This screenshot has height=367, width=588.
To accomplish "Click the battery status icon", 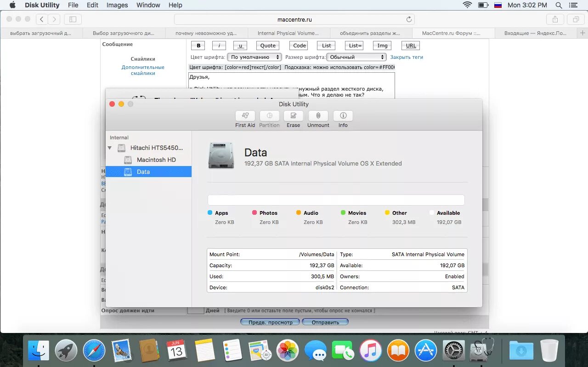I will coord(483,5).
